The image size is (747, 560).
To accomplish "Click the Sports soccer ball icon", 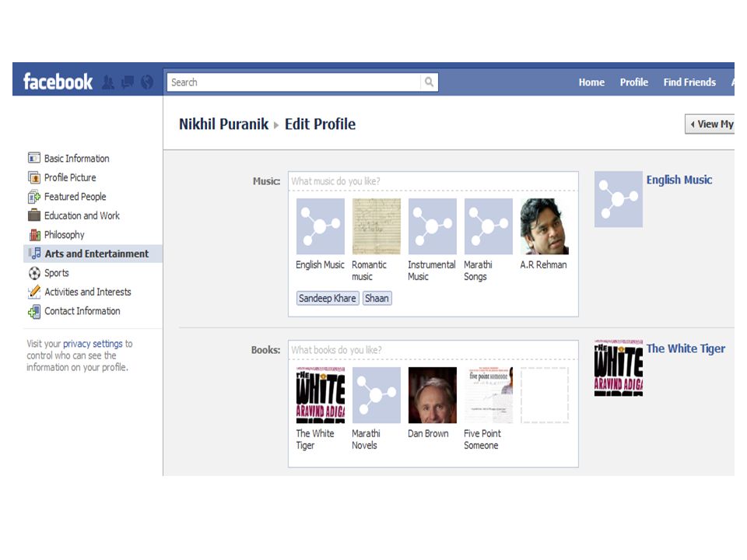I will [34, 273].
